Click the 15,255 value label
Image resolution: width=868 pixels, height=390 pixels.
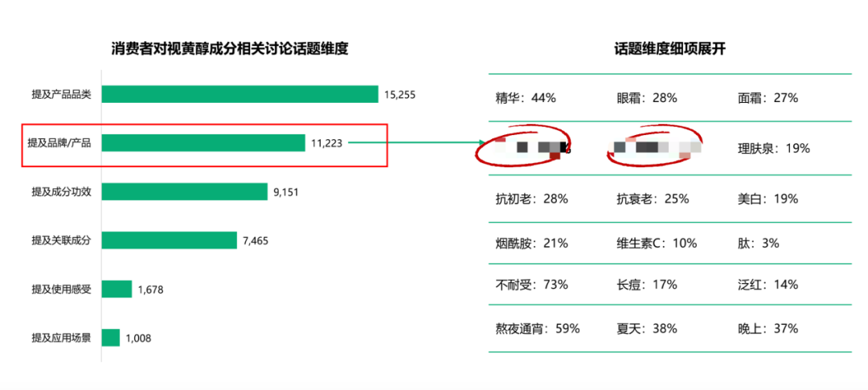(400, 94)
